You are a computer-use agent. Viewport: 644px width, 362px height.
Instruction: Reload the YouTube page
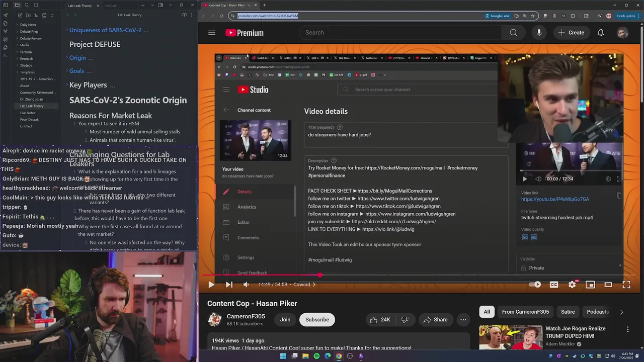click(x=222, y=16)
